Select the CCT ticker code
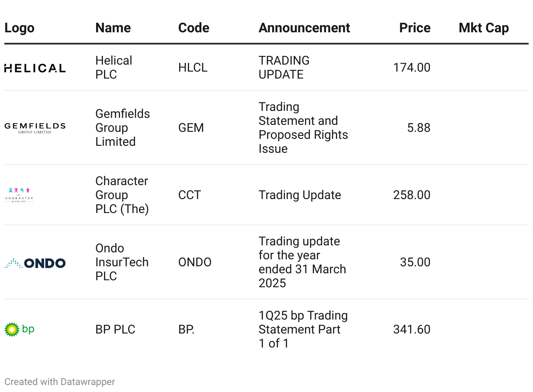 tap(190, 195)
